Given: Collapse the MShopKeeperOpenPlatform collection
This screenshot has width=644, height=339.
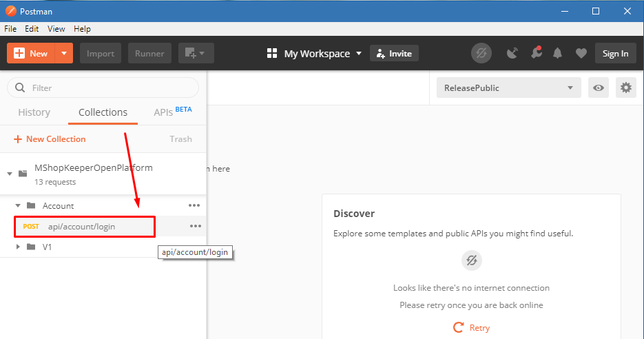Looking at the screenshot, I should tap(10, 174).
